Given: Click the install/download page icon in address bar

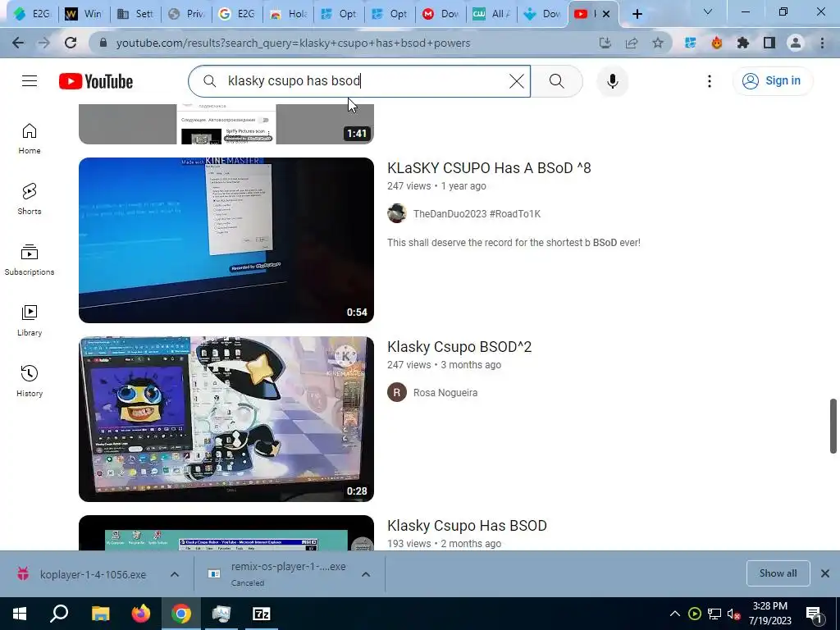Looking at the screenshot, I should tap(605, 43).
